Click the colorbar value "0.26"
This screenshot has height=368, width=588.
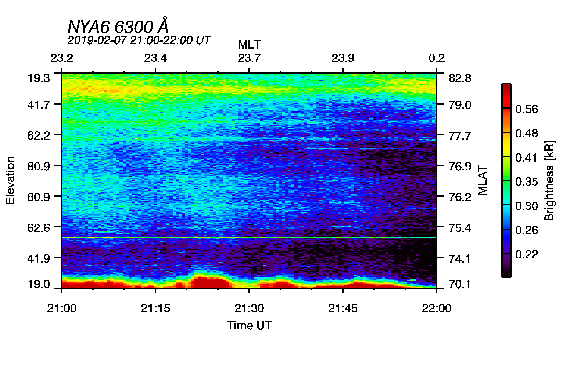(527, 230)
